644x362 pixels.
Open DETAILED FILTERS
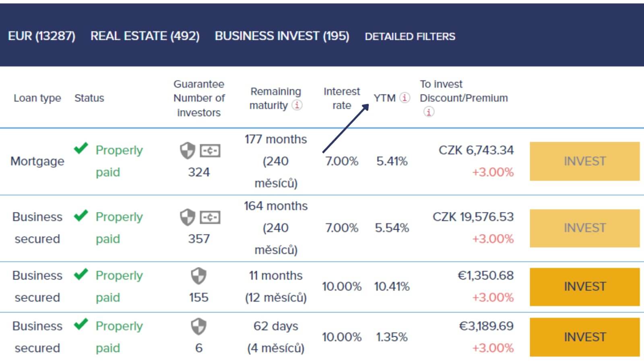pos(410,37)
